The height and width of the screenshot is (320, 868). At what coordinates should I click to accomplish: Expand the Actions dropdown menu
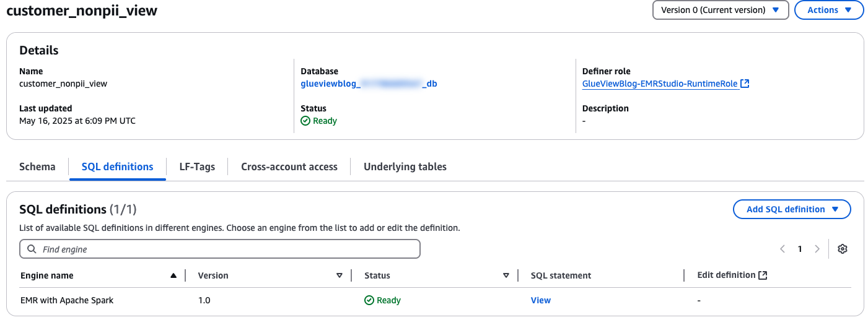tap(828, 10)
